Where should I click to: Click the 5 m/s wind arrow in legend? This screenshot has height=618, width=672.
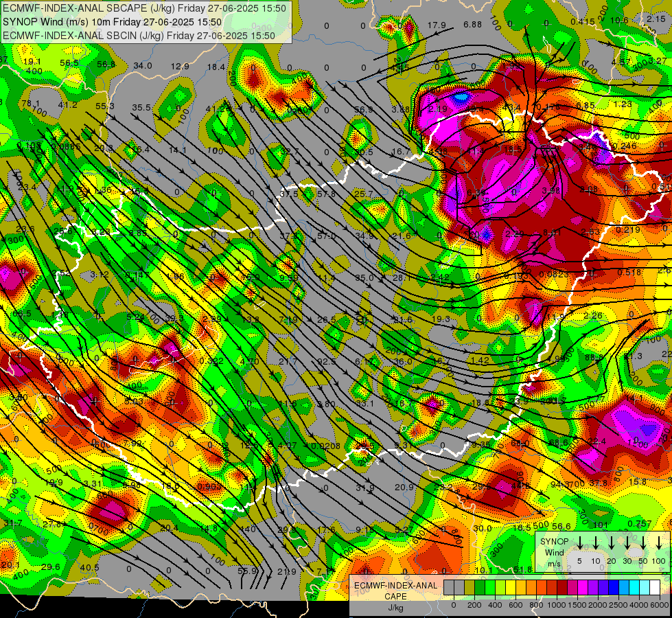coord(580,542)
